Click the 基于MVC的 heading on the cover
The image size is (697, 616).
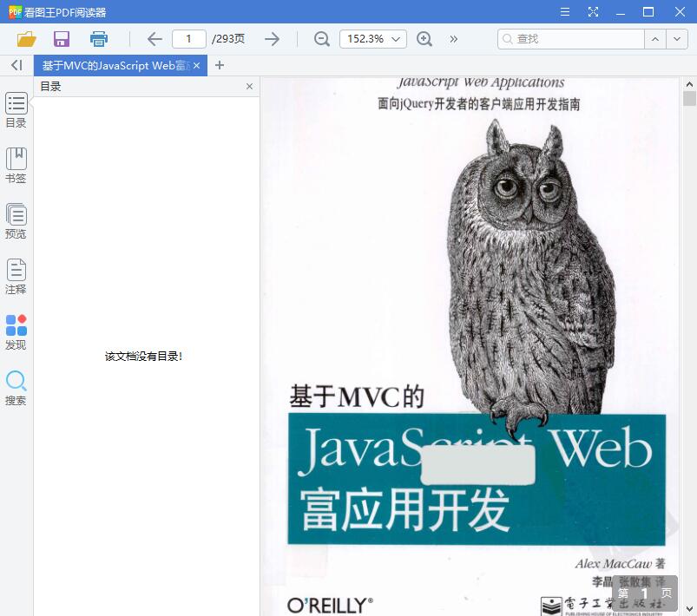coord(357,396)
